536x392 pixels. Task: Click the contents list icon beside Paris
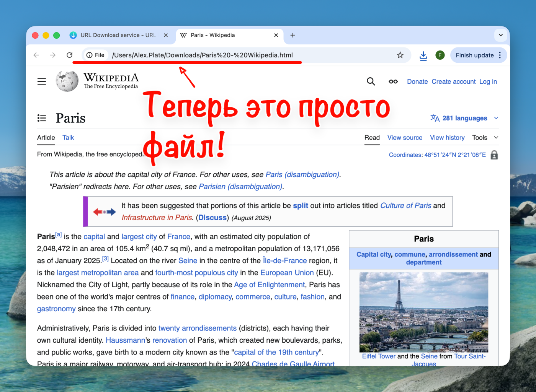[x=42, y=118]
